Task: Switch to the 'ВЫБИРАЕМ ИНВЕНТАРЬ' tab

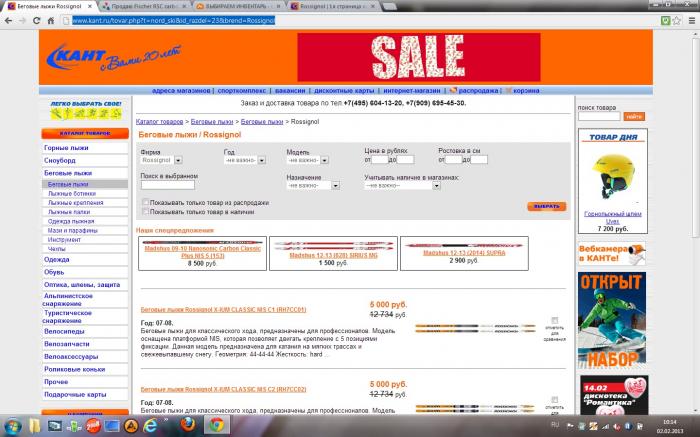Action: coord(239,7)
